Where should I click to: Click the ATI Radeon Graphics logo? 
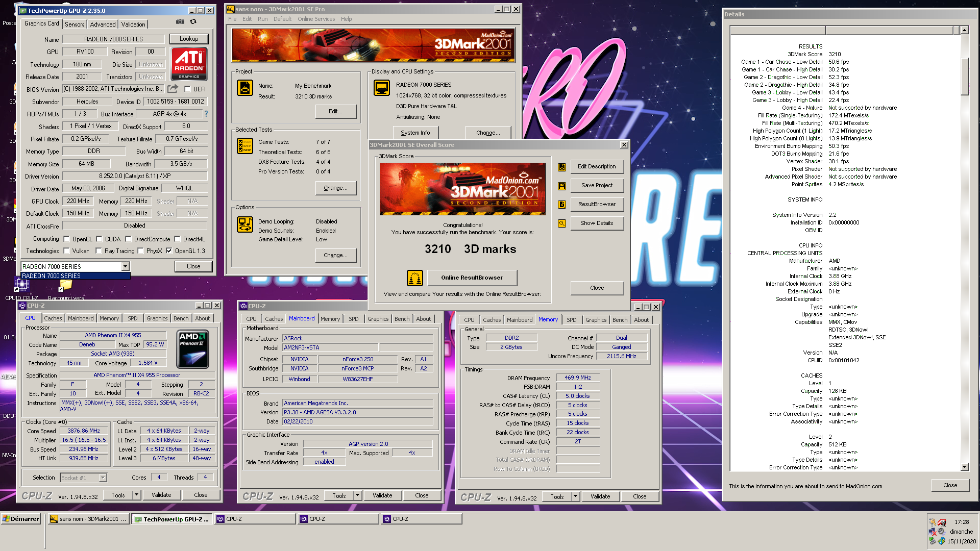click(x=189, y=64)
